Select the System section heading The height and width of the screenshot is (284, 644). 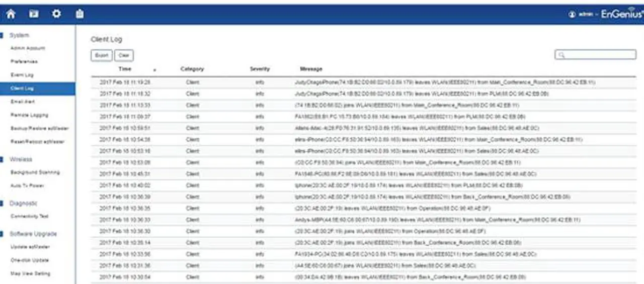tap(20, 35)
